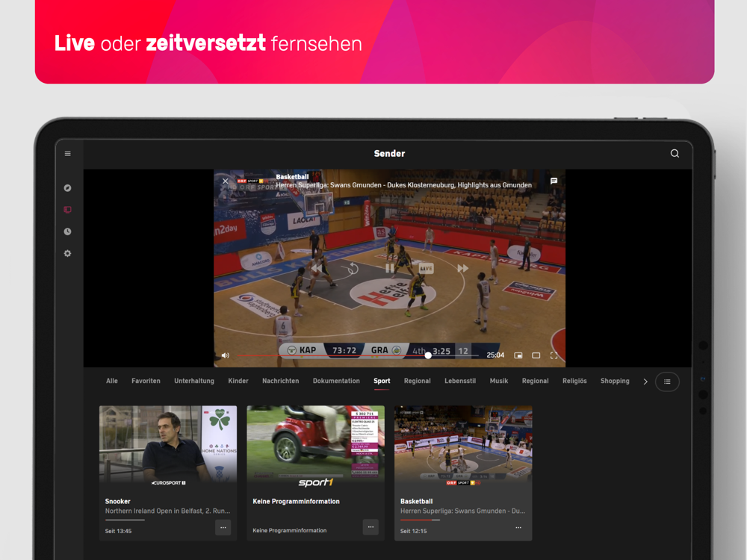Select the Favoriten tab
Viewport: 747px width, 560px height.
146,381
